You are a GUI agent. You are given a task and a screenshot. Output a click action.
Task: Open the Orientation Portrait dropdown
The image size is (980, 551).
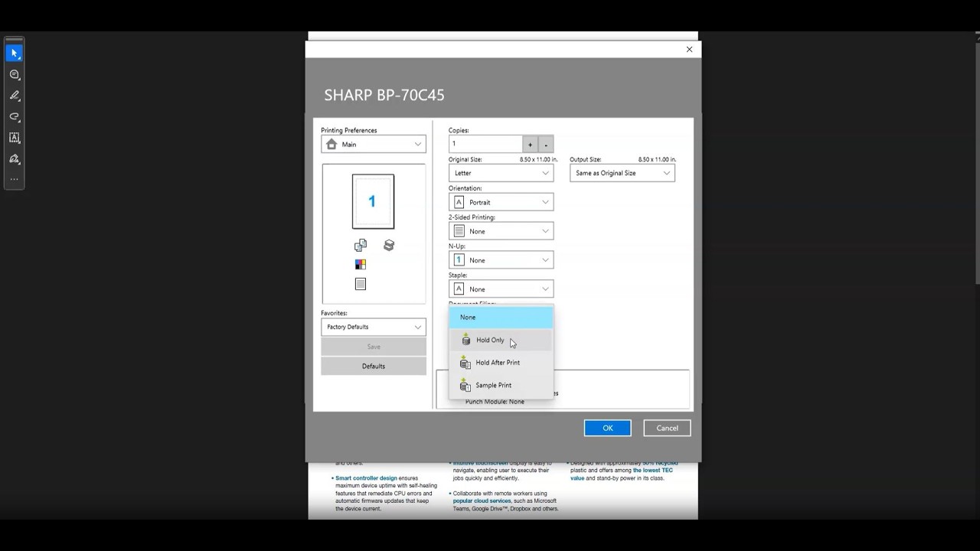(501, 202)
